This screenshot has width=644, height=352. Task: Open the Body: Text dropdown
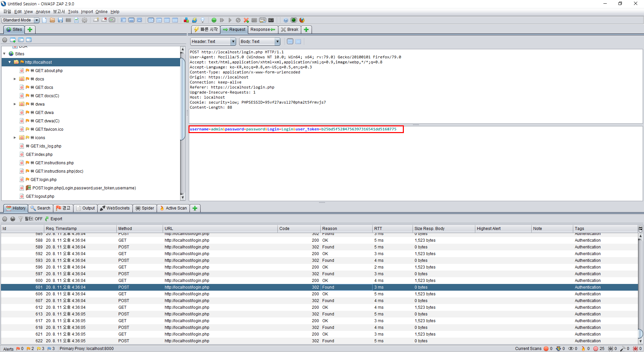pos(260,42)
